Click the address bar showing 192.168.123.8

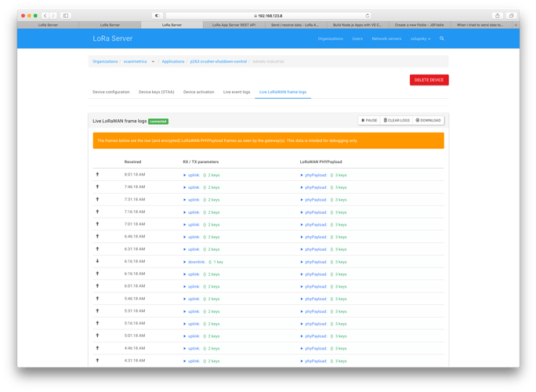coord(268,16)
